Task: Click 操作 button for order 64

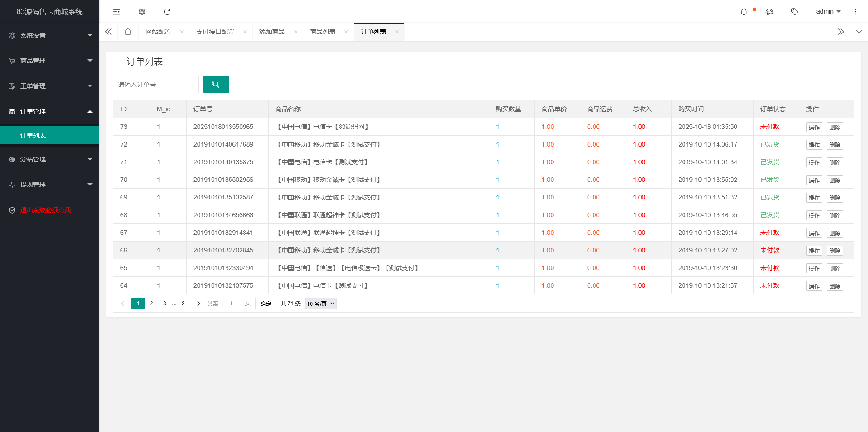Action: click(814, 286)
